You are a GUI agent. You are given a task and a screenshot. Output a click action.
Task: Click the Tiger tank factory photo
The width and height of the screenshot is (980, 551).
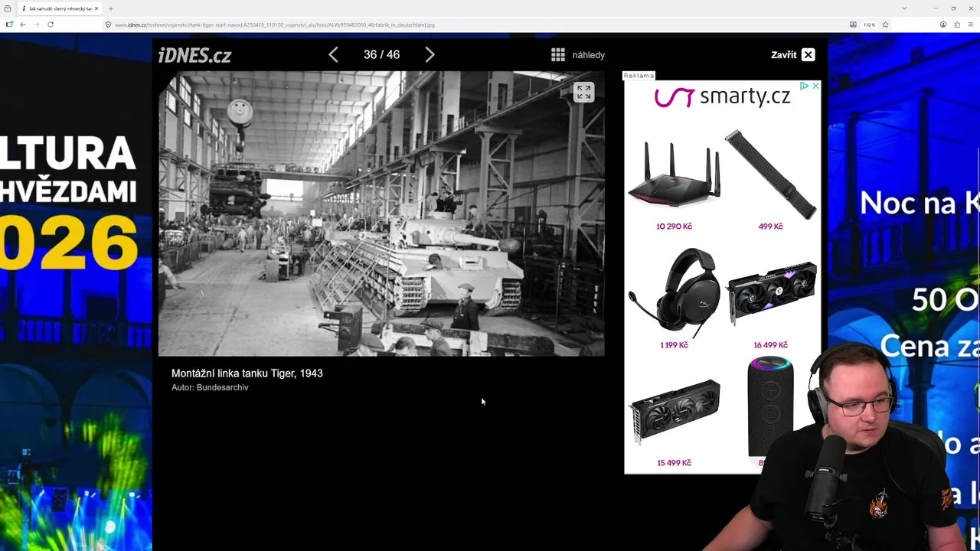381,214
